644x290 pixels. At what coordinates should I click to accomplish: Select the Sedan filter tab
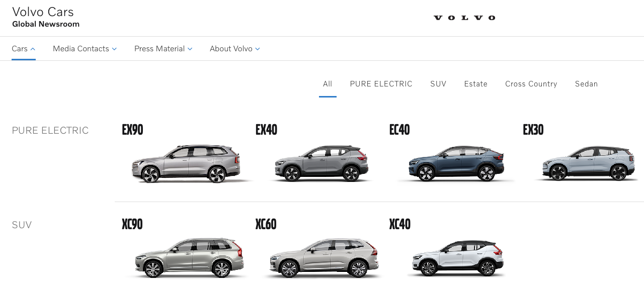[587, 84]
